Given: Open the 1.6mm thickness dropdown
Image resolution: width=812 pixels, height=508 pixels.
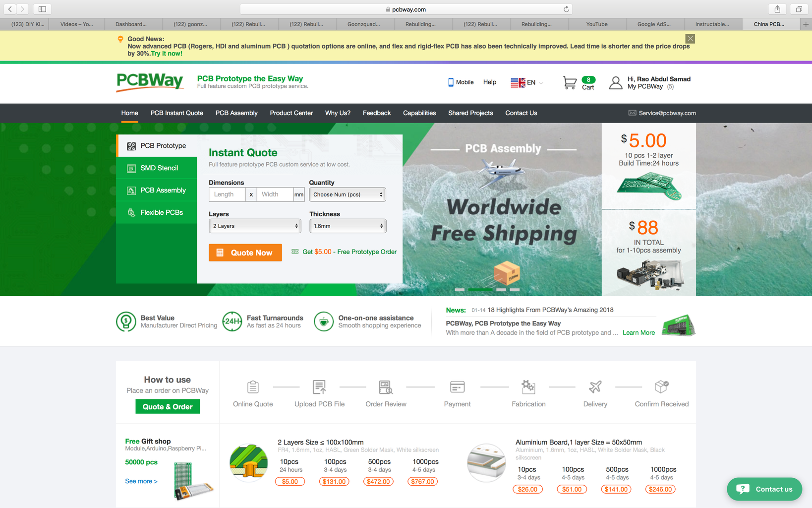Looking at the screenshot, I should 348,226.
